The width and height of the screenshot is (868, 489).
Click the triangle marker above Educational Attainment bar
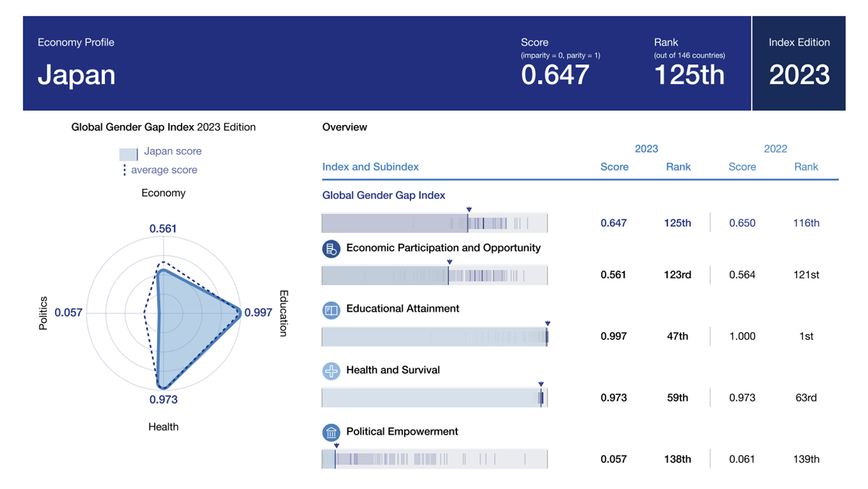point(548,323)
